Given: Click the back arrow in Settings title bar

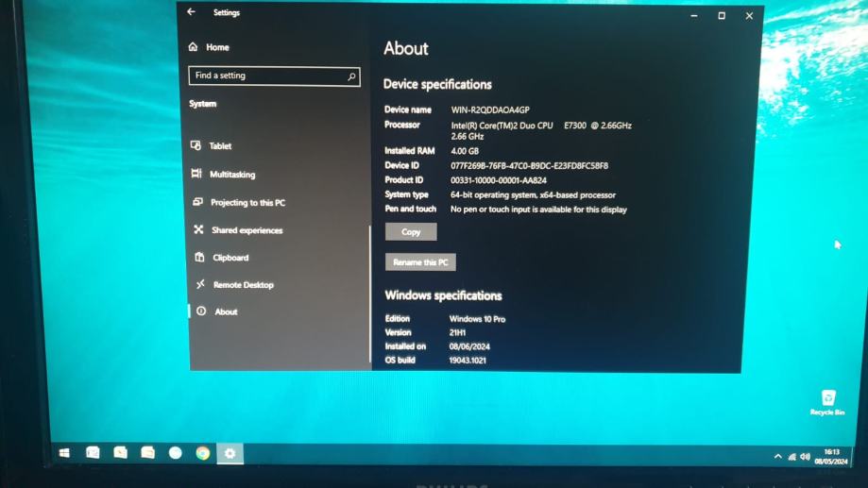Looking at the screenshot, I should [192, 11].
